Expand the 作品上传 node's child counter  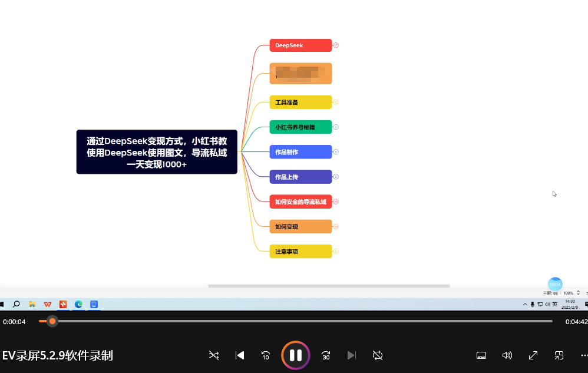click(x=336, y=177)
